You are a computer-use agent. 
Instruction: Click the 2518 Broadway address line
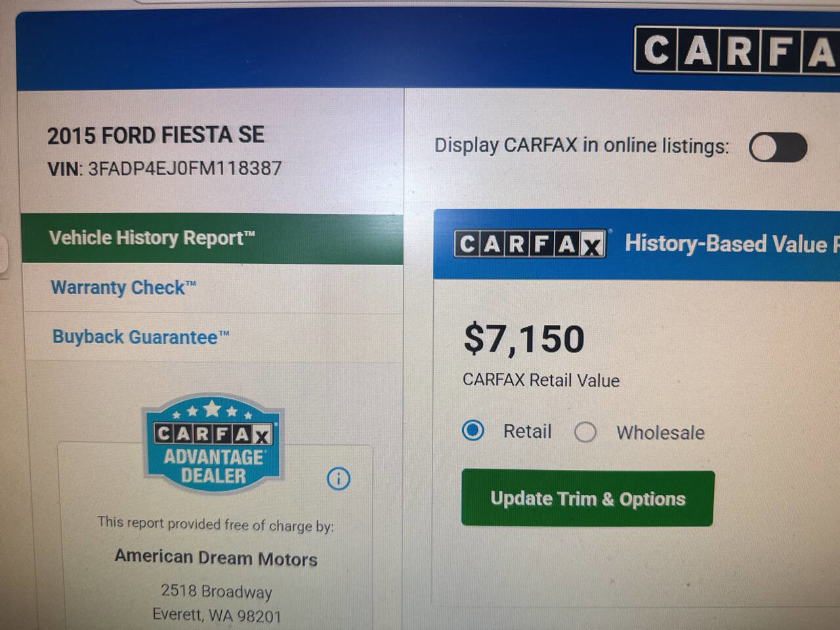pos(217,591)
